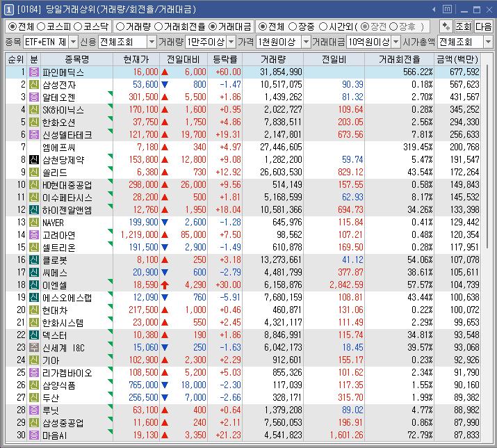Open stock HD현대중공업 from the list
Screen dimensions: 497x448
click(67, 184)
